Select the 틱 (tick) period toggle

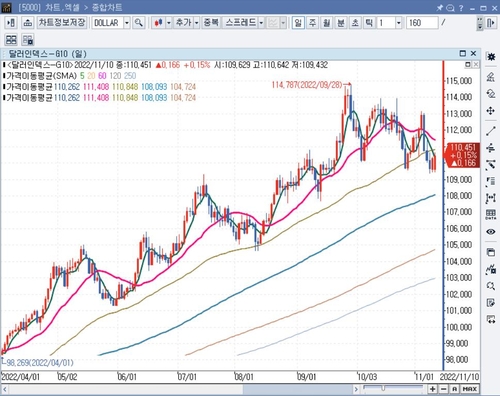[x=369, y=23]
